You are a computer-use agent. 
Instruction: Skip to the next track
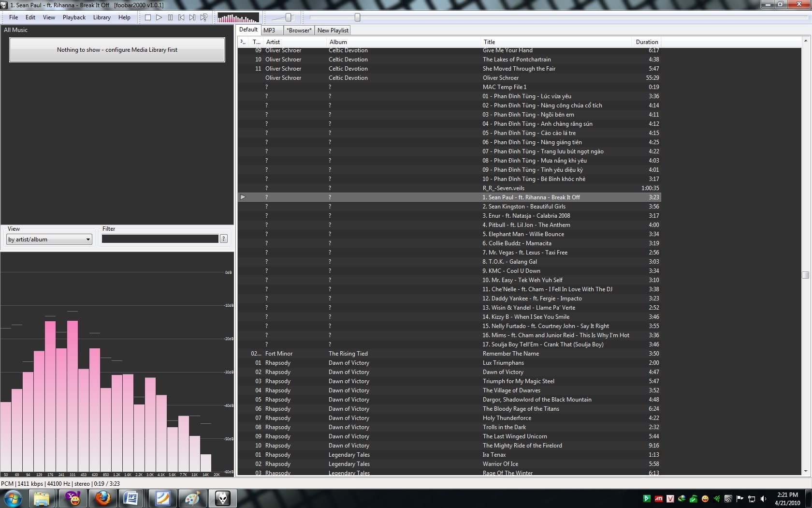[192, 17]
